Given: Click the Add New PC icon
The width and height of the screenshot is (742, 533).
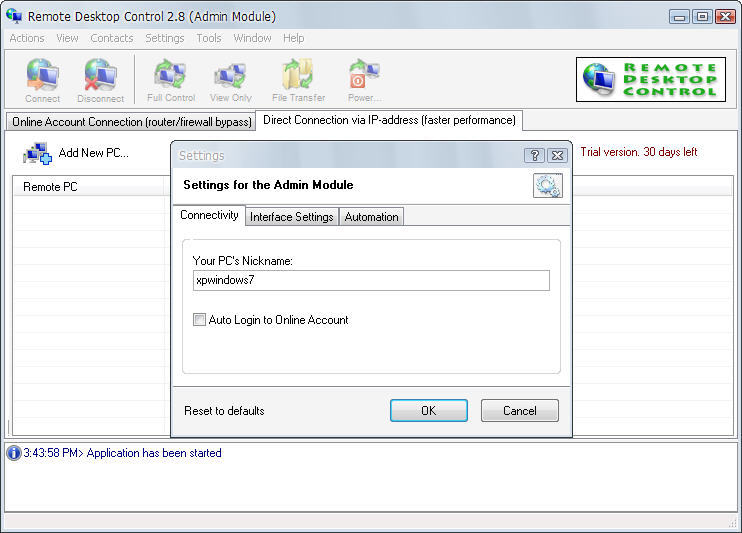Looking at the screenshot, I should tap(37, 153).
